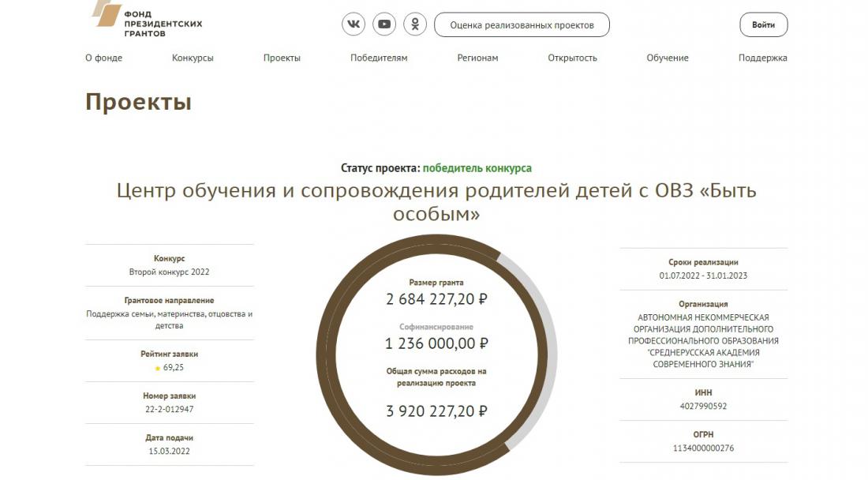This screenshot has width=868, height=480.
Task: Click the Размер гранта label
Action: (x=436, y=283)
